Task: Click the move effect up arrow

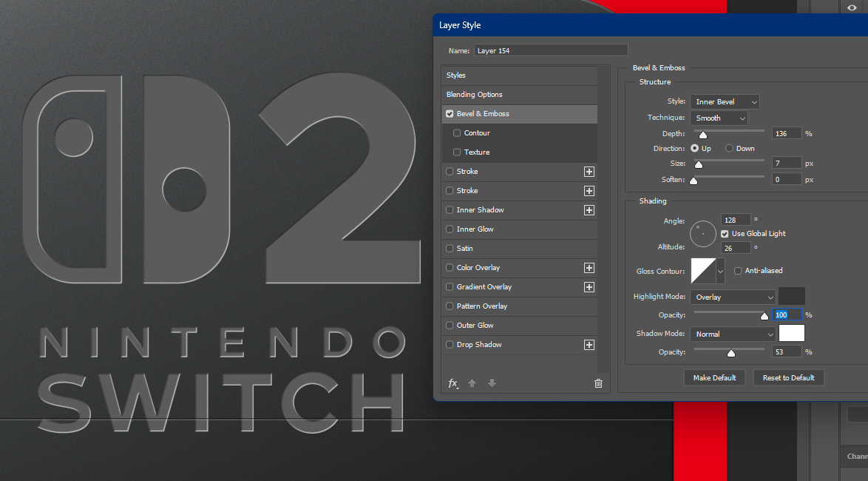Action: pyautogui.click(x=472, y=383)
